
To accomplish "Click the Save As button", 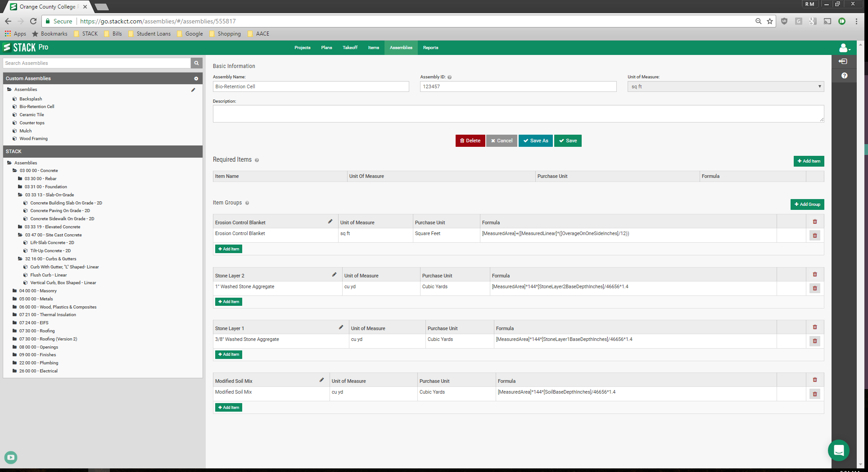I will 536,141.
